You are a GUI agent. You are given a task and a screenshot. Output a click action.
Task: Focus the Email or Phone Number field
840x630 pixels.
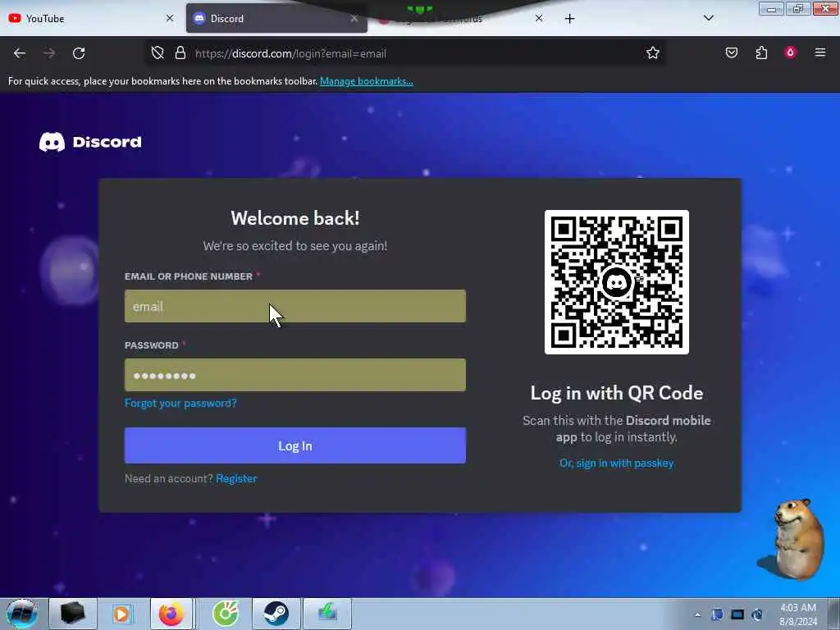(295, 307)
